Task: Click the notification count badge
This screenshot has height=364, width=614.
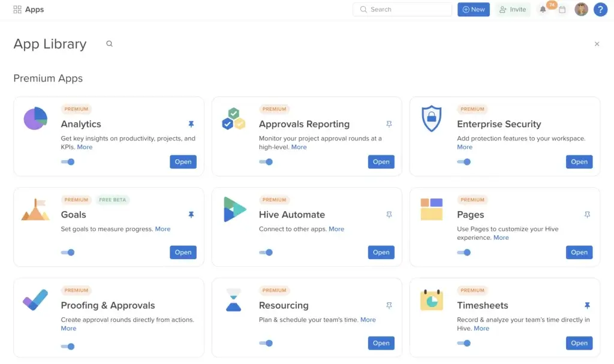Action: click(x=552, y=5)
